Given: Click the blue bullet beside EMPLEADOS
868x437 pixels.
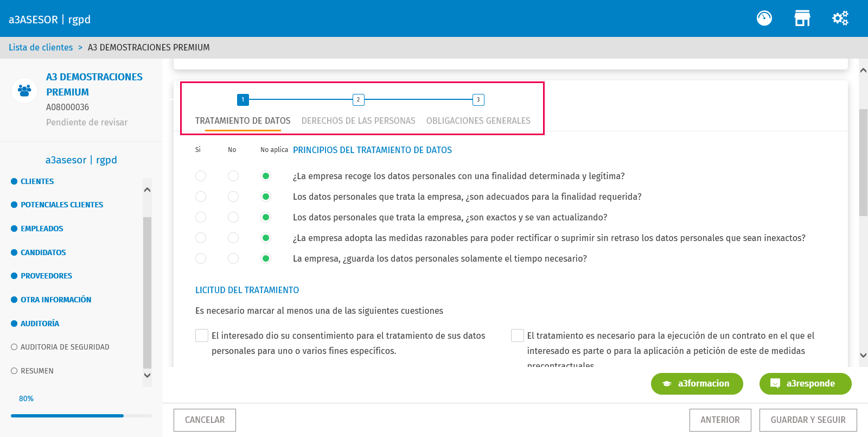Looking at the screenshot, I should coord(14,229).
